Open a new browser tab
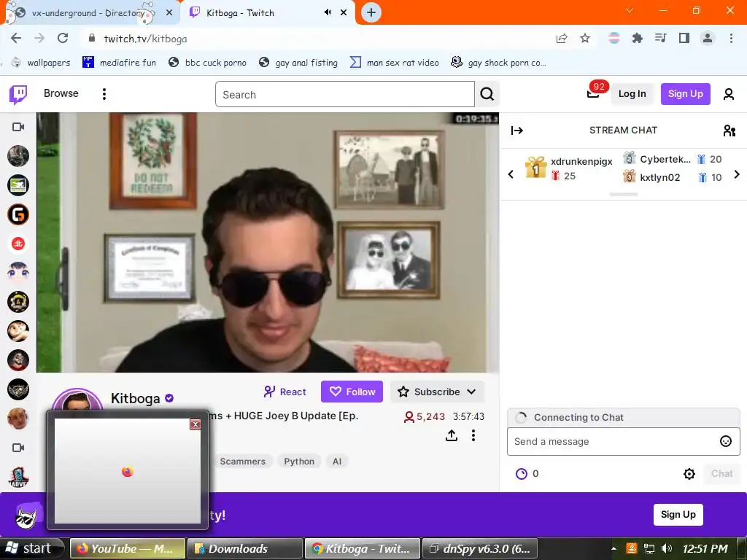 point(371,12)
